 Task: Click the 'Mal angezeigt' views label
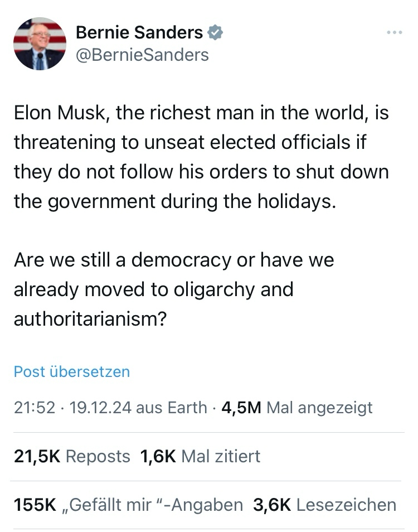point(320,408)
